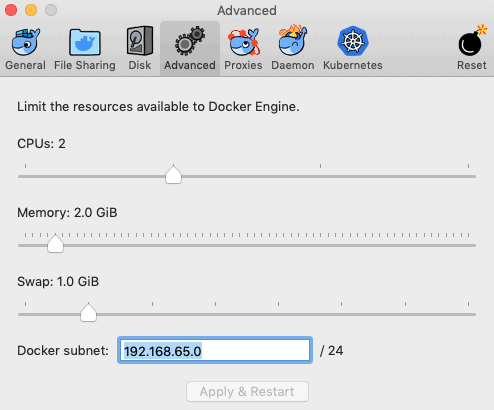494x410 pixels.
Task: Click the Apply & Restart button
Action: point(247,392)
